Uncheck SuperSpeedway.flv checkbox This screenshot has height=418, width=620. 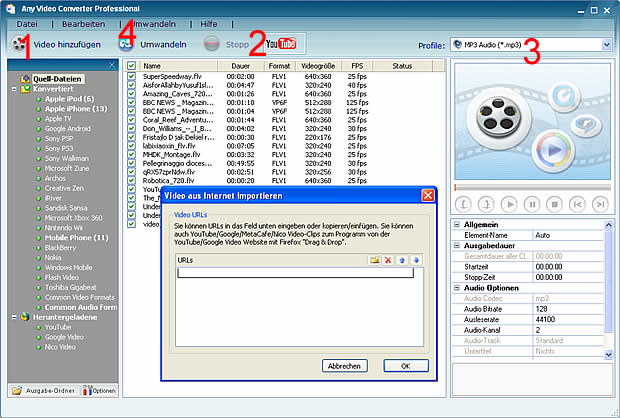tap(132, 76)
